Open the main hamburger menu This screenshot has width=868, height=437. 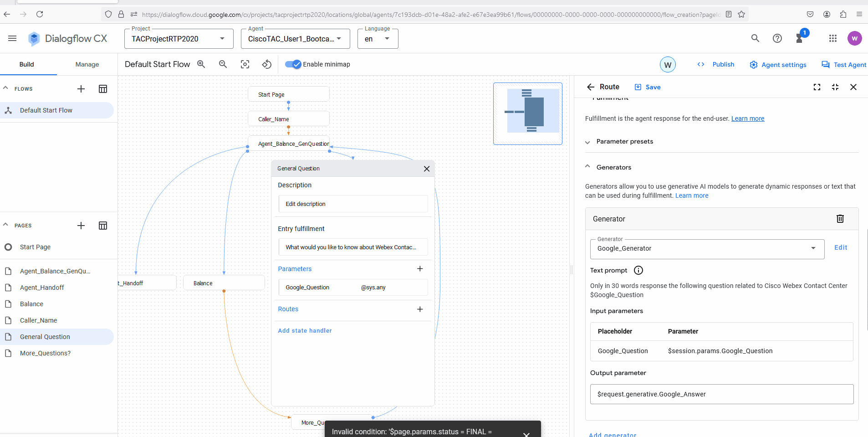pos(12,38)
